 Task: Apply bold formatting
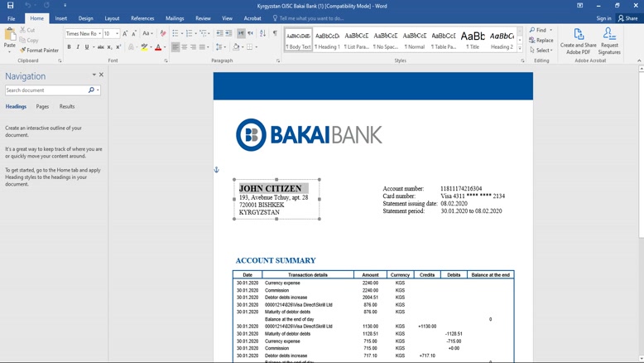(x=70, y=47)
